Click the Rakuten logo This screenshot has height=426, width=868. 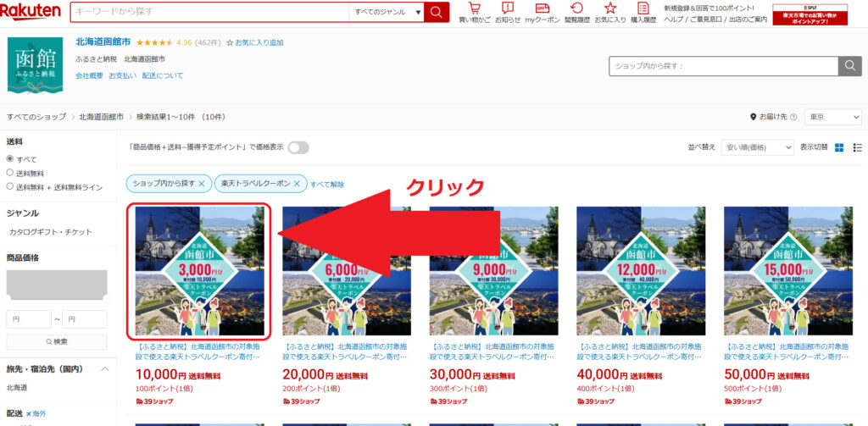31,12
